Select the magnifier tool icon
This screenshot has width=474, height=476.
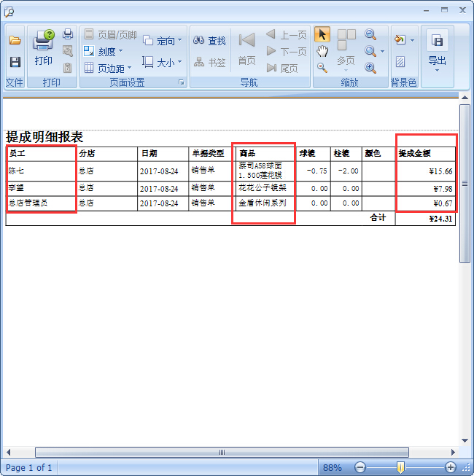(322, 67)
